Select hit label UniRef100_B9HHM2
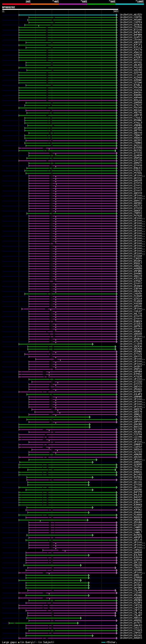The height and width of the screenshot is (644, 146). 131,95
